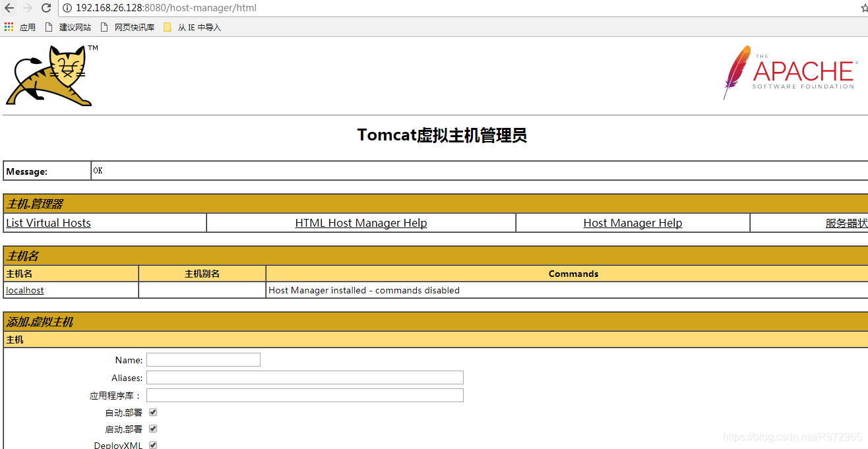Click the Commands column header
Screen dimensions: 868x449
coord(573,274)
